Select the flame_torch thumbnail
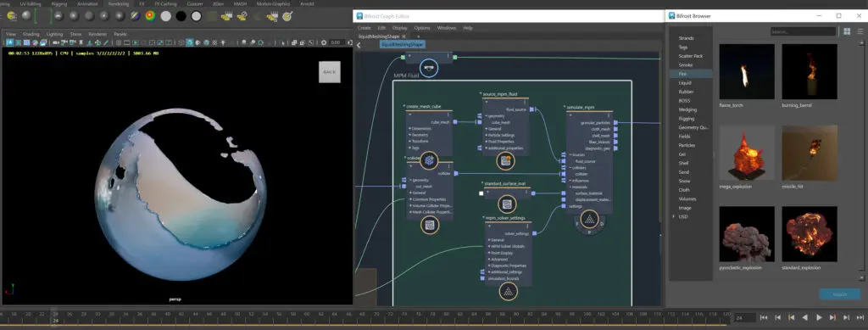The image size is (868, 330). coord(746,72)
